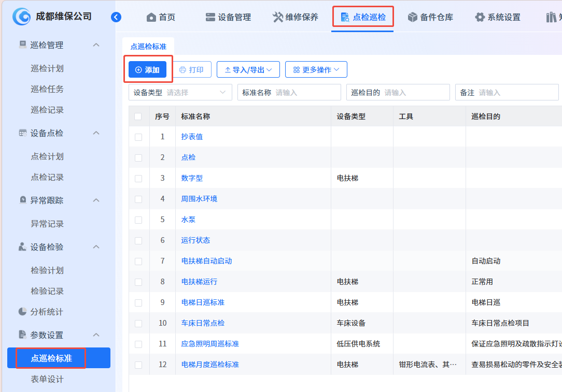Collapse the 巡检管理 menu group
Image resolution: width=562 pixels, height=392 pixels.
point(96,45)
